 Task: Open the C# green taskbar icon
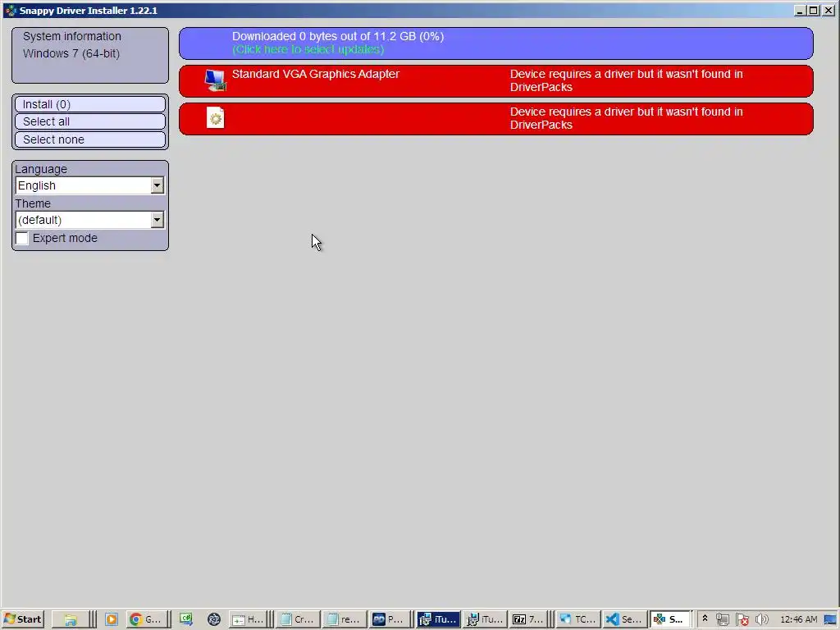(186, 619)
